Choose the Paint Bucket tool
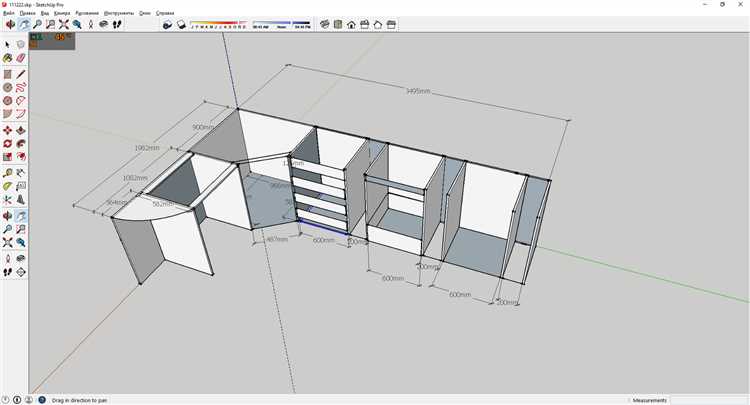The height and width of the screenshot is (405, 750). (8, 59)
